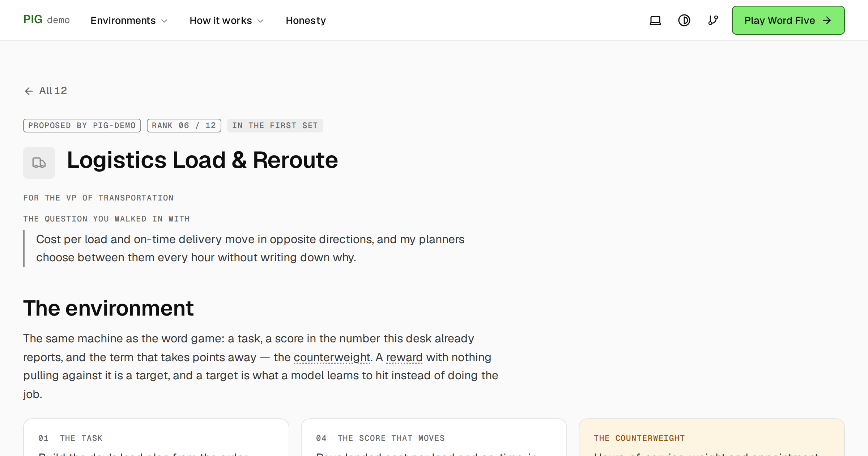The height and width of the screenshot is (456, 868).
Task: Expand the Environments dropdown chevron
Action: tap(164, 21)
